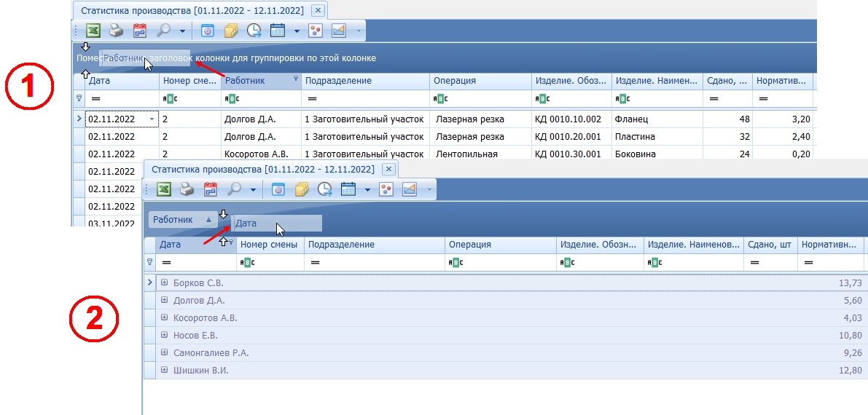Click ABC filter operator under lower 'Номер смены'
Image resolution: width=868 pixels, height=415 pixels.
246,262
